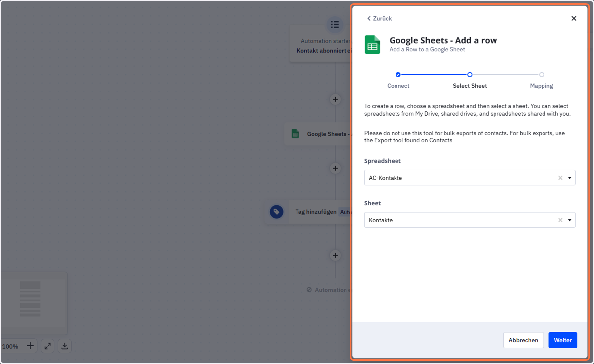Clear the Kontakte sheet selection
Viewport: 594px width, 364px height.
pyautogui.click(x=560, y=220)
